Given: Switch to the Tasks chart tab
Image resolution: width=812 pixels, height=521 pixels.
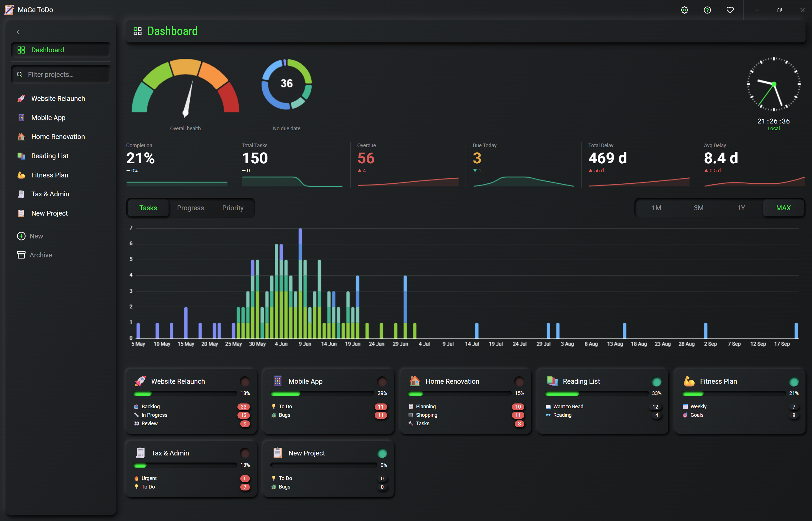Looking at the screenshot, I should [148, 208].
